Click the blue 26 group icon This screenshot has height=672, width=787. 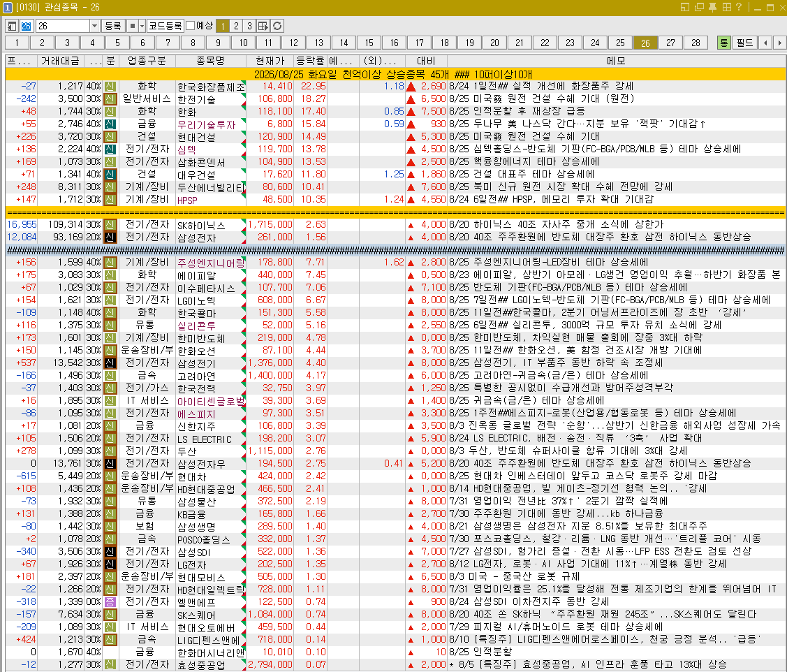click(26, 26)
